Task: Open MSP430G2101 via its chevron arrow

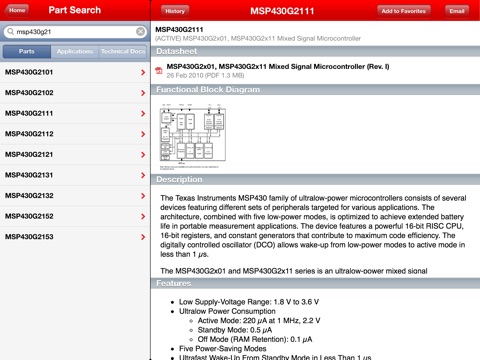Action: 143,72
